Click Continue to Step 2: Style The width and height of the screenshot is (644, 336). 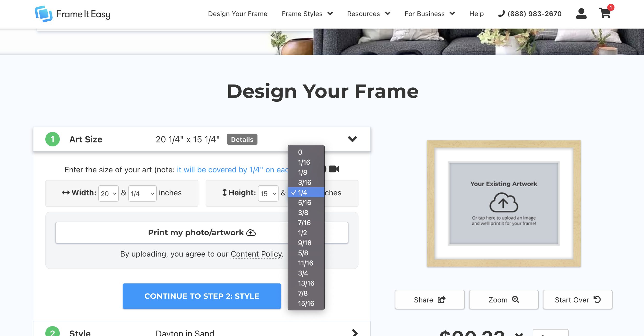tap(202, 296)
